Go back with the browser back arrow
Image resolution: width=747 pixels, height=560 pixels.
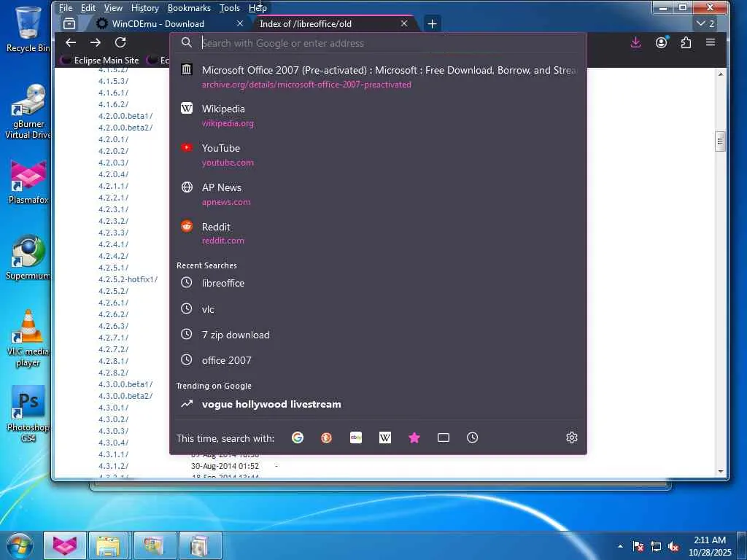click(x=71, y=42)
